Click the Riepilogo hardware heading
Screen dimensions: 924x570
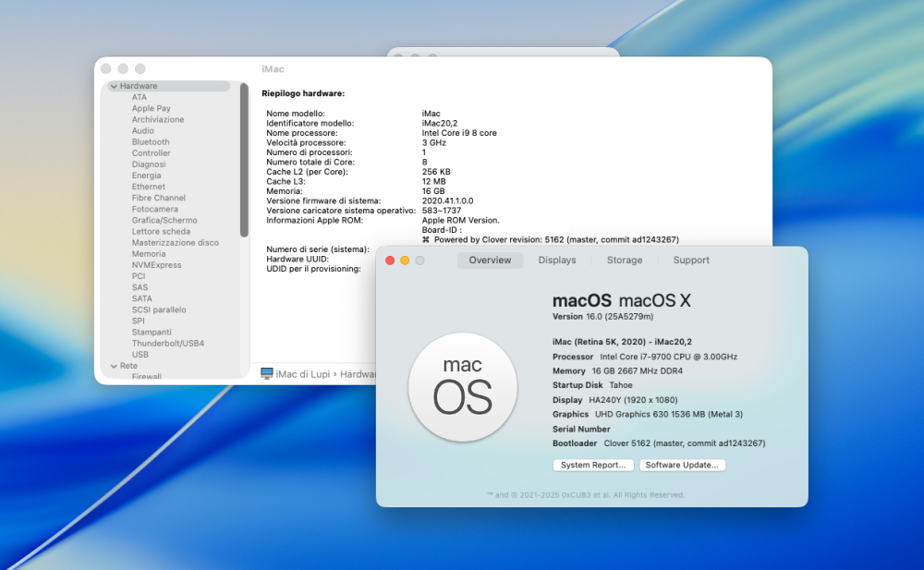click(303, 93)
